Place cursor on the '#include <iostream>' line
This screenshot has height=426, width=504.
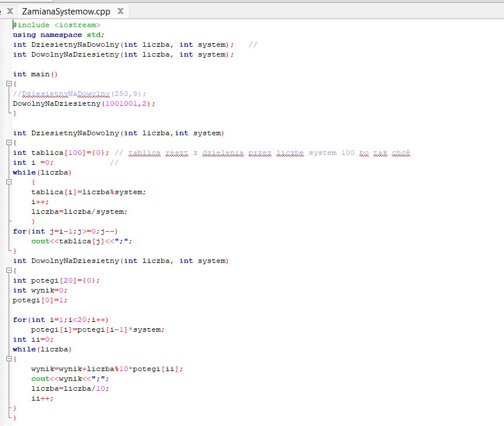tap(57, 25)
